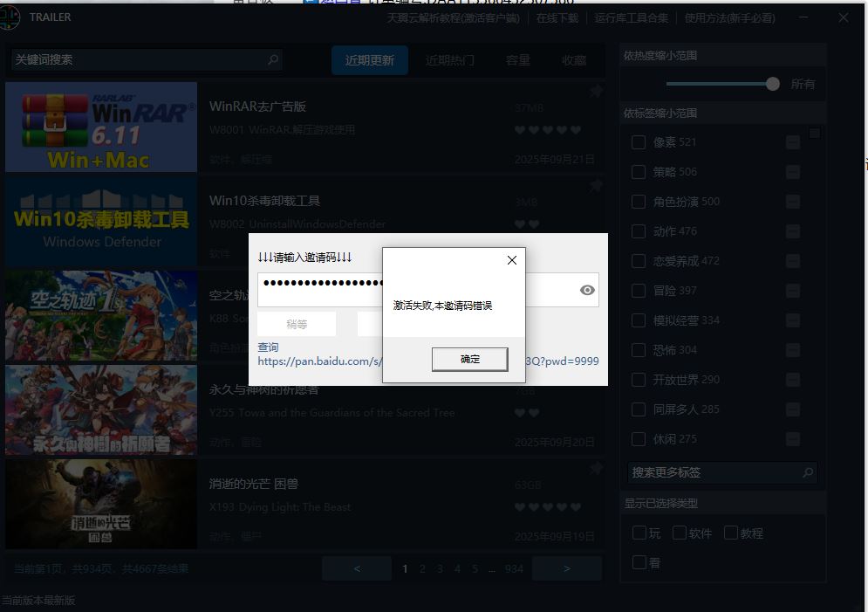Pin the WinRAR去广告版 entry to favorites
868x612 pixels.
[x=596, y=90]
